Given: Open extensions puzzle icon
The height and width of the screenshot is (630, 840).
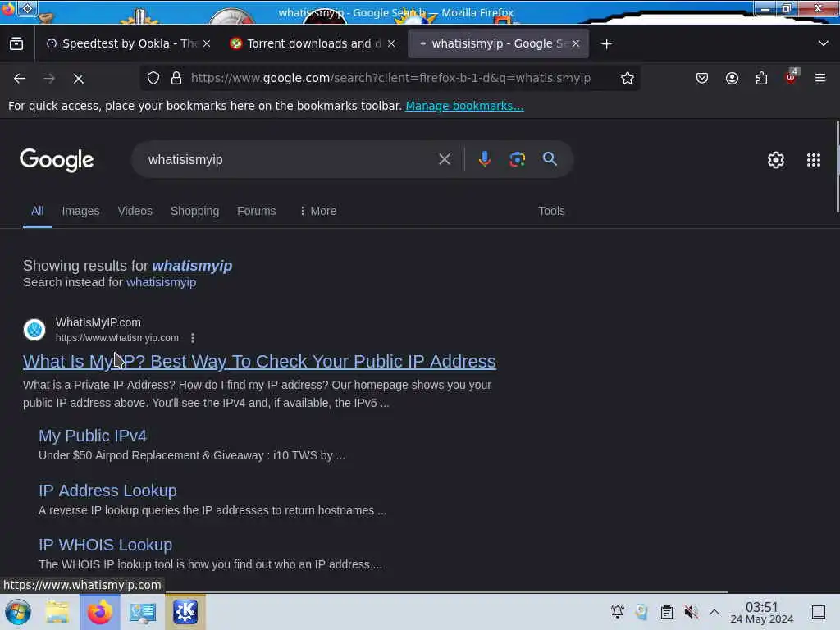Looking at the screenshot, I should click(x=761, y=78).
